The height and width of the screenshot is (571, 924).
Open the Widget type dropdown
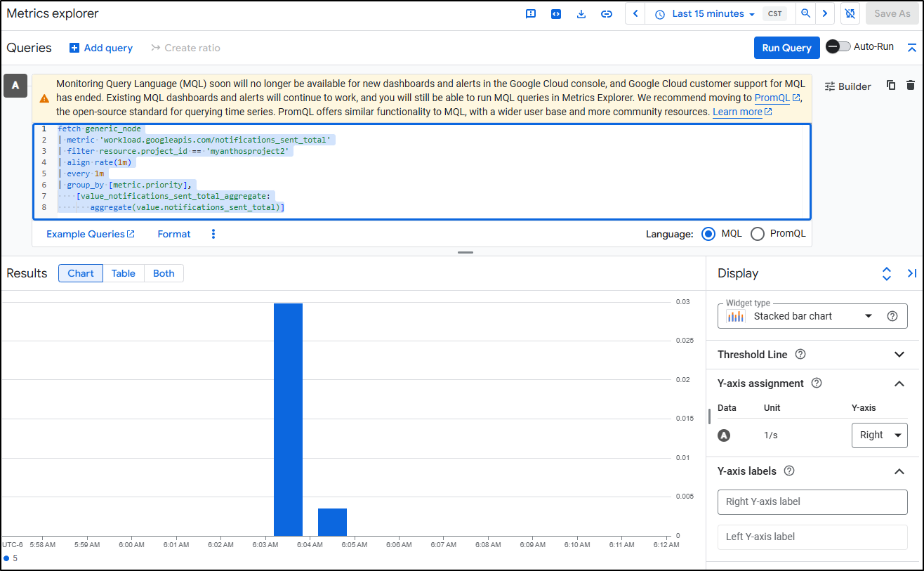coord(812,316)
